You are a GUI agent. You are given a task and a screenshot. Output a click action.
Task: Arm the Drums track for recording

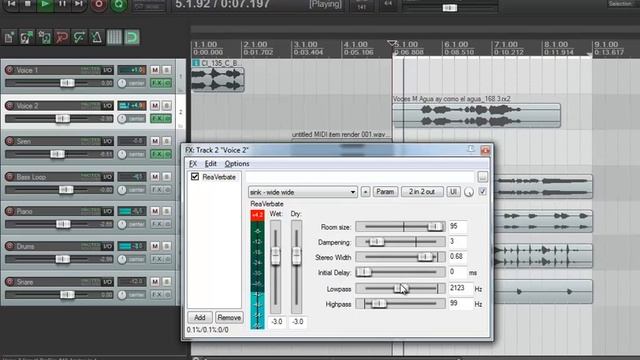(9, 246)
